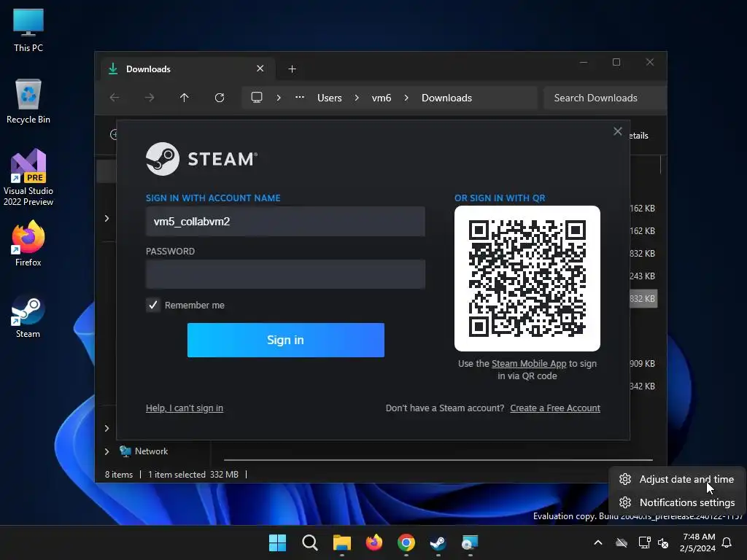The height and width of the screenshot is (560, 747).
Task: Expand the Network tree item
Action: (x=107, y=451)
